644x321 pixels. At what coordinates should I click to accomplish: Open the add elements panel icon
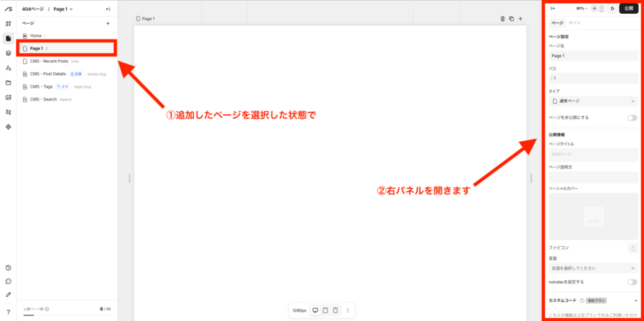tap(8, 24)
